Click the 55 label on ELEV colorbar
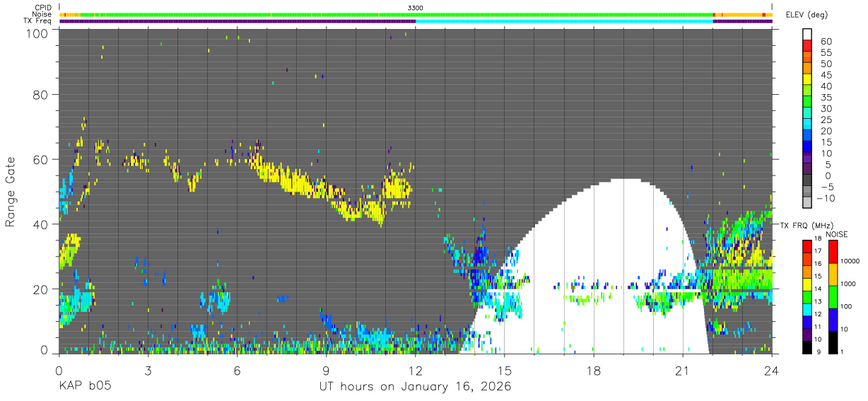Viewport: 868px width, 401px height. (826, 53)
